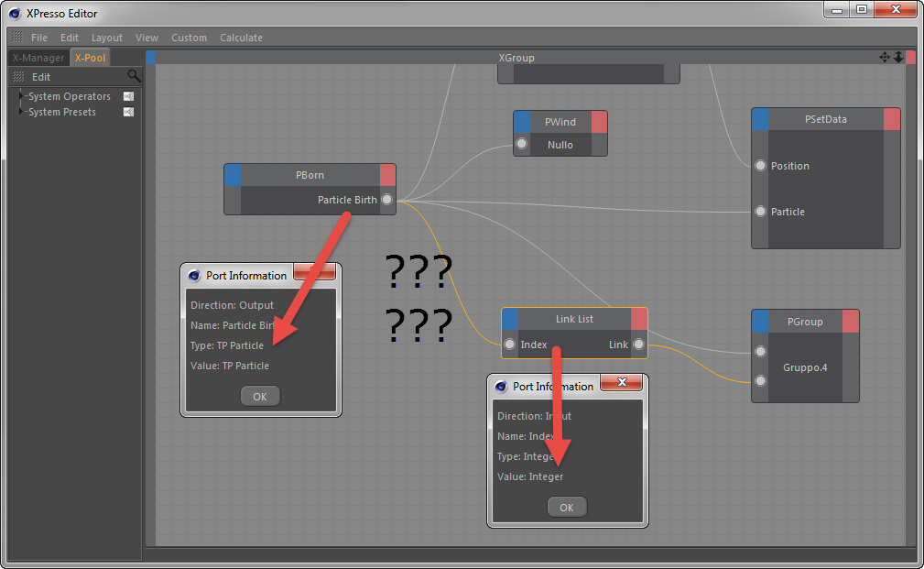The width and height of the screenshot is (924, 569).
Task: Click the Link List Link output port
Action: [x=639, y=345]
